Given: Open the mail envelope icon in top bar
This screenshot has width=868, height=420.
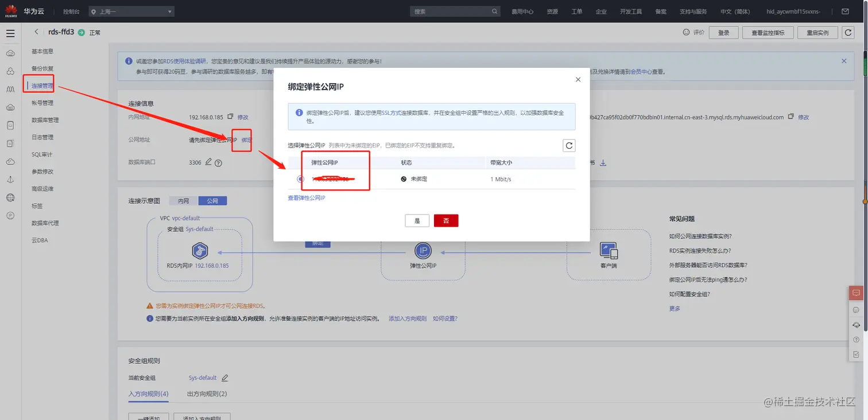Looking at the screenshot, I should pyautogui.click(x=844, y=11).
